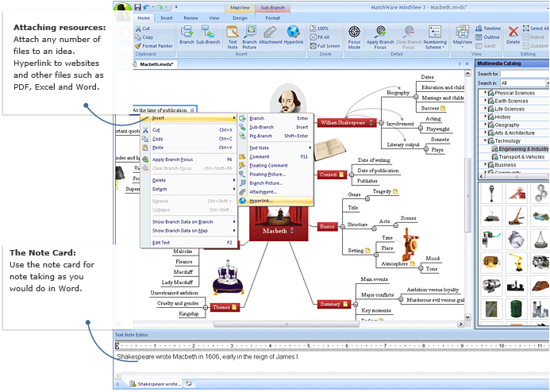
Task: Click the map horizontal scrollbar thumb
Action: click(x=287, y=325)
